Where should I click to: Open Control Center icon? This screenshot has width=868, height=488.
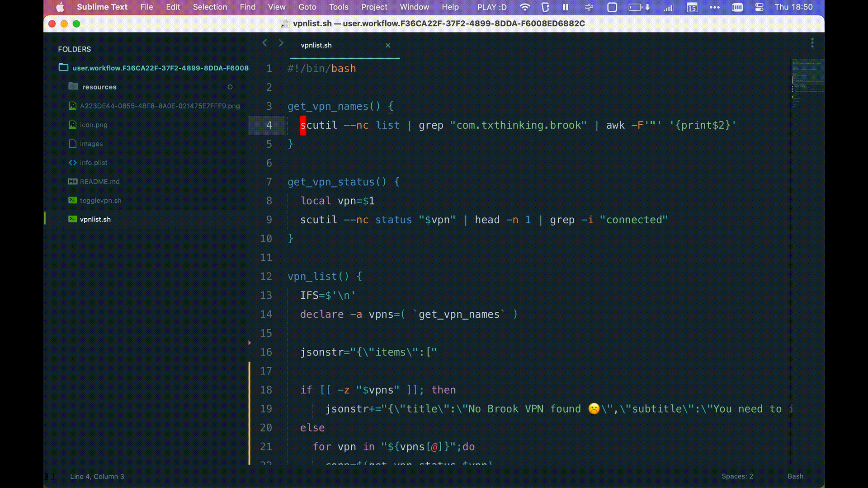pyautogui.click(x=759, y=7)
